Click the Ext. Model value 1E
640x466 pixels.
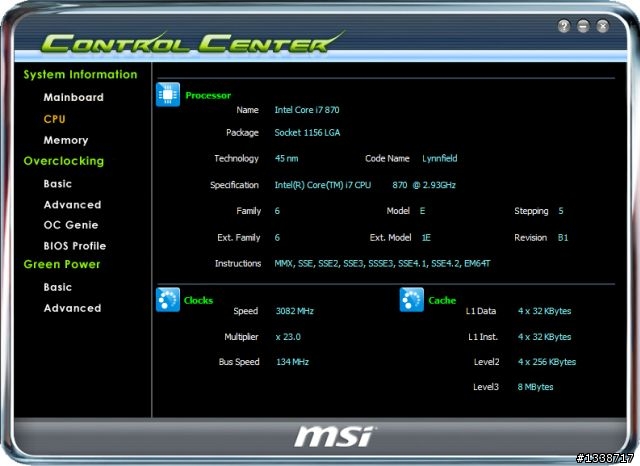point(426,237)
